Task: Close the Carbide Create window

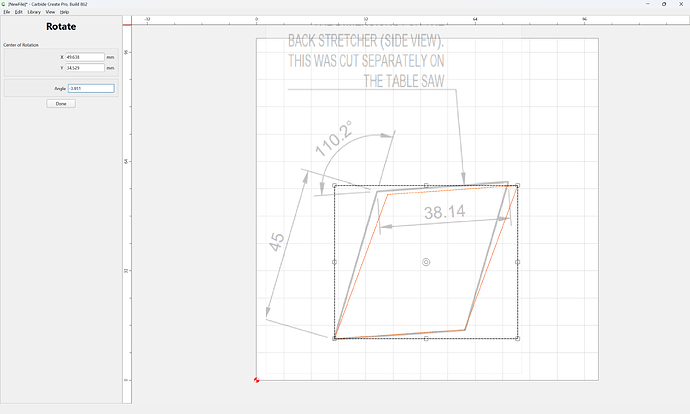Action: tap(681, 4)
